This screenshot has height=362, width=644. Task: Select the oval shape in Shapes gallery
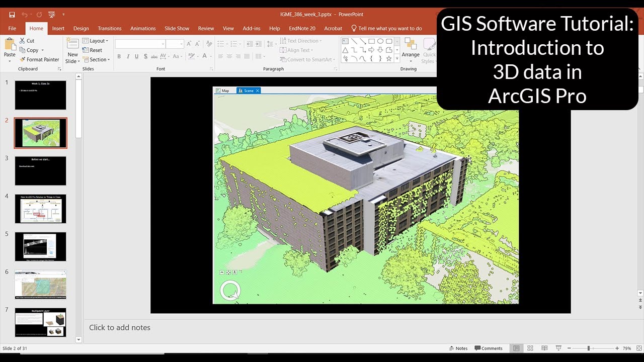click(x=380, y=41)
